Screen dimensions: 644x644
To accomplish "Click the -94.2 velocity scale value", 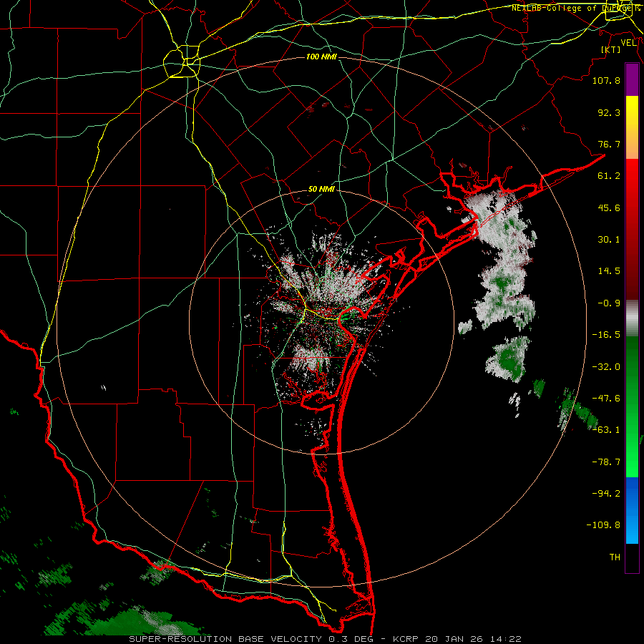I will (606, 494).
